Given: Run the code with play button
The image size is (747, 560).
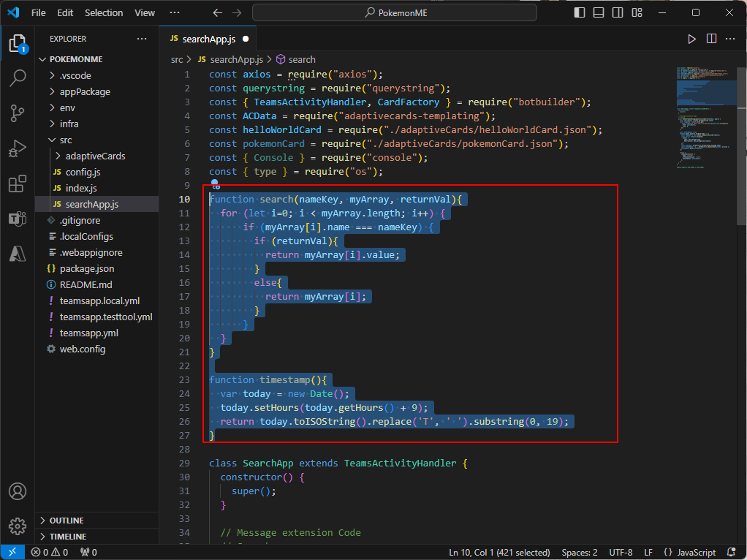Looking at the screenshot, I should click(691, 39).
